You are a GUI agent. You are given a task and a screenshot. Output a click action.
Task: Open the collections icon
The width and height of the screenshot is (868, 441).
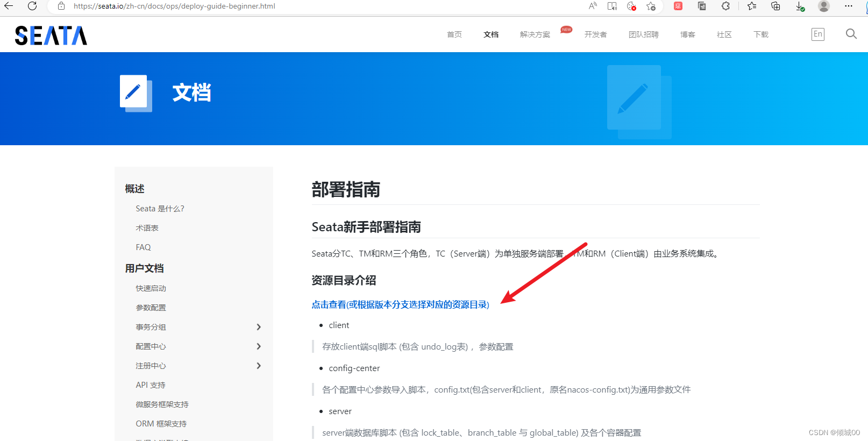(775, 6)
